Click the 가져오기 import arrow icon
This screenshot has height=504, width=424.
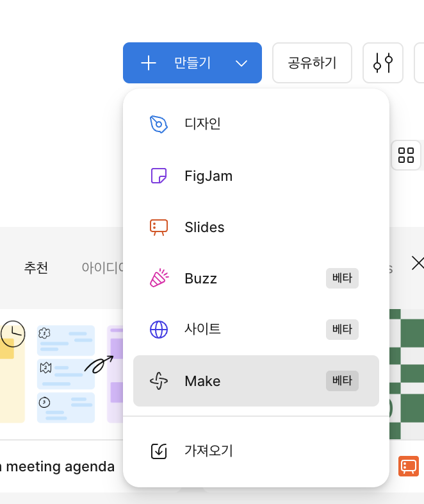(159, 451)
